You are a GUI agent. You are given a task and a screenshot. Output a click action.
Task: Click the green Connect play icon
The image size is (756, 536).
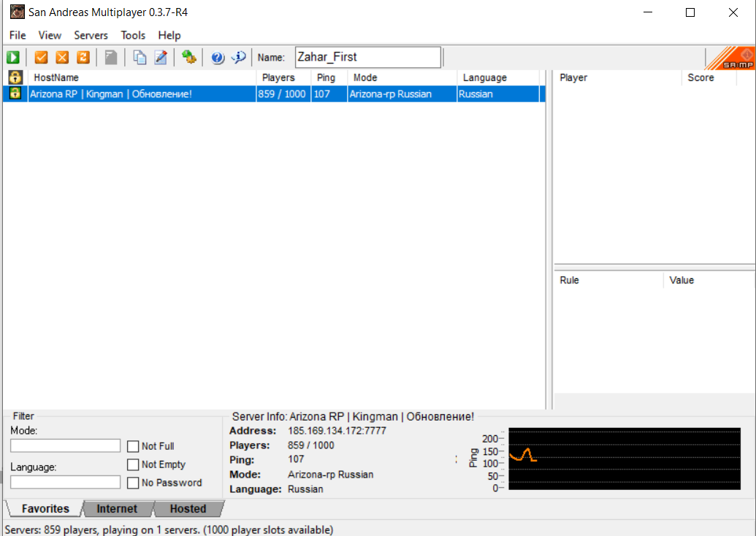[13, 58]
